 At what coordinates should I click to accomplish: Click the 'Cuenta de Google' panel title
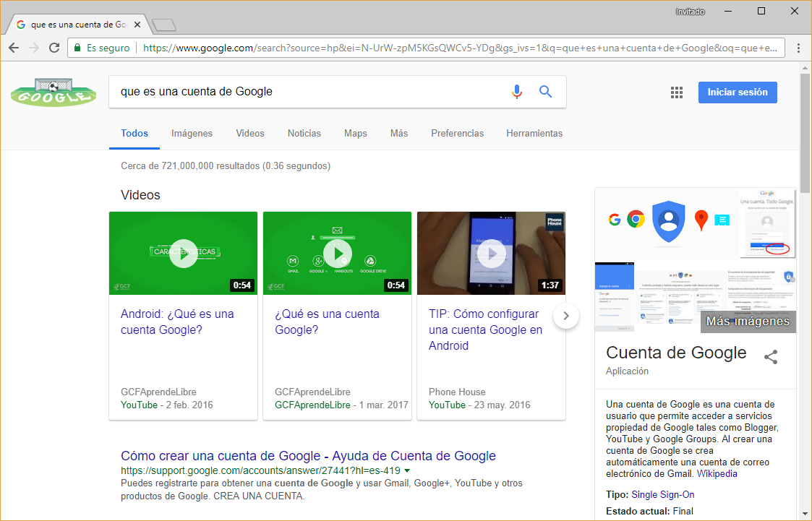click(x=676, y=353)
